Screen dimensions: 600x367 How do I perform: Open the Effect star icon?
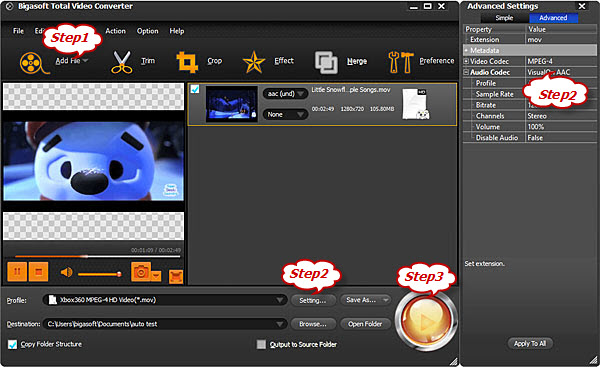254,62
